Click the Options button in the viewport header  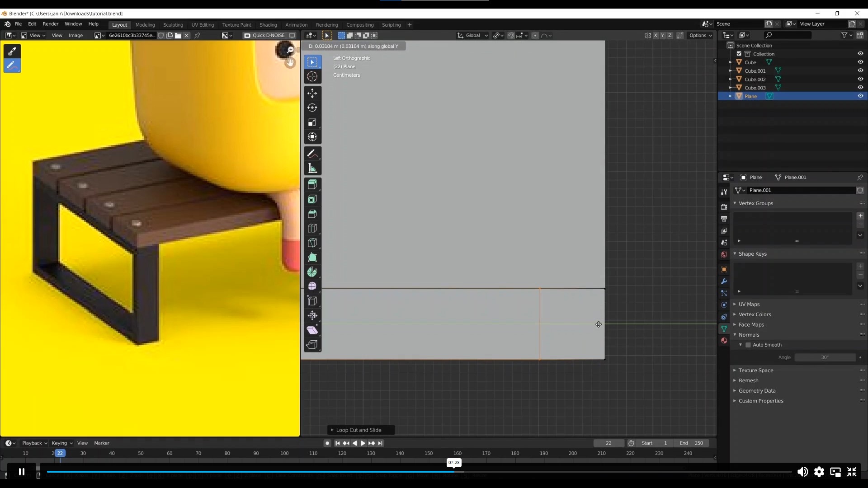click(x=700, y=35)
